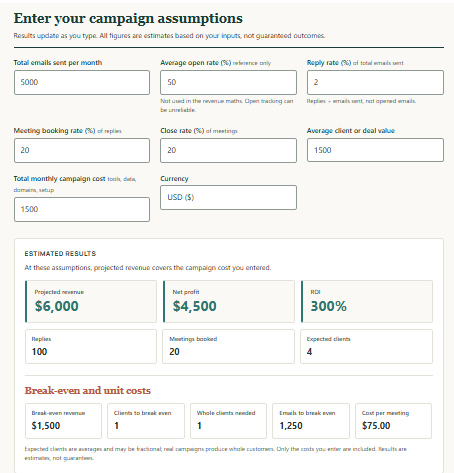
Task: Click the Total emails sent per month field
Action: pos(82,82)
